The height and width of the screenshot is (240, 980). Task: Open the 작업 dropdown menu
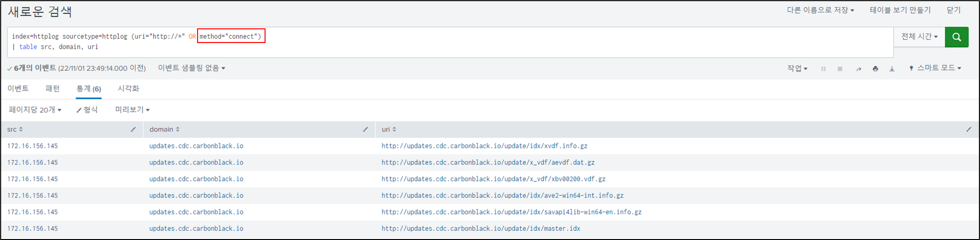(x=797, y=68)
